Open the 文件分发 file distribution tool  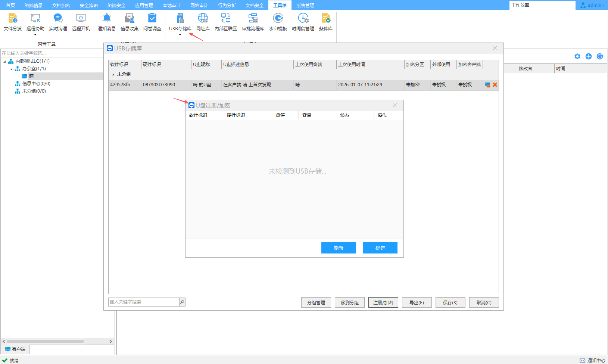click(13, 22)
